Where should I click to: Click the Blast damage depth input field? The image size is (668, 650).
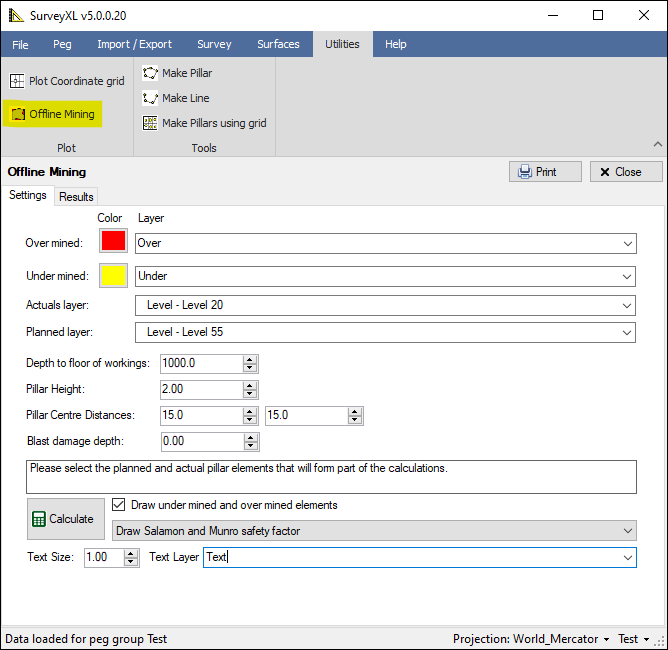(201, 441)
